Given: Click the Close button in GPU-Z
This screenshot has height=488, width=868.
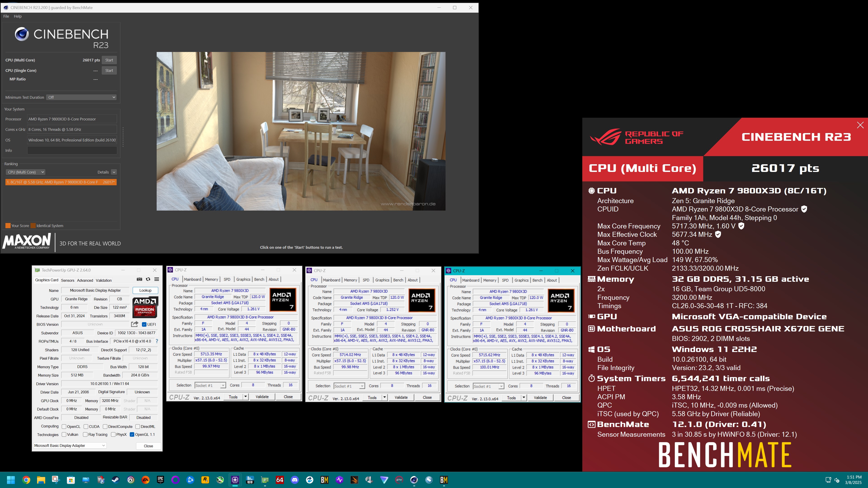Looking at the screenshot, I should click(x=148, y=446).
